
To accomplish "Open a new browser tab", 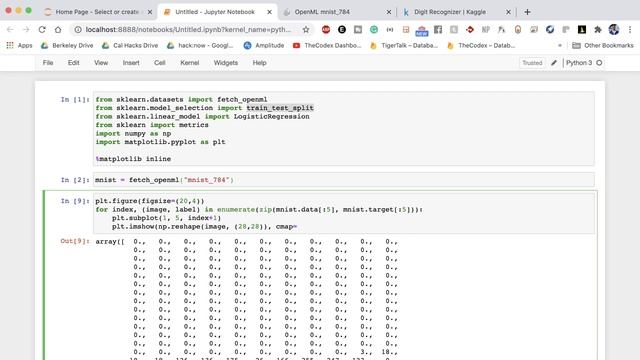I will pyautogui.click(x=527, y=12).
